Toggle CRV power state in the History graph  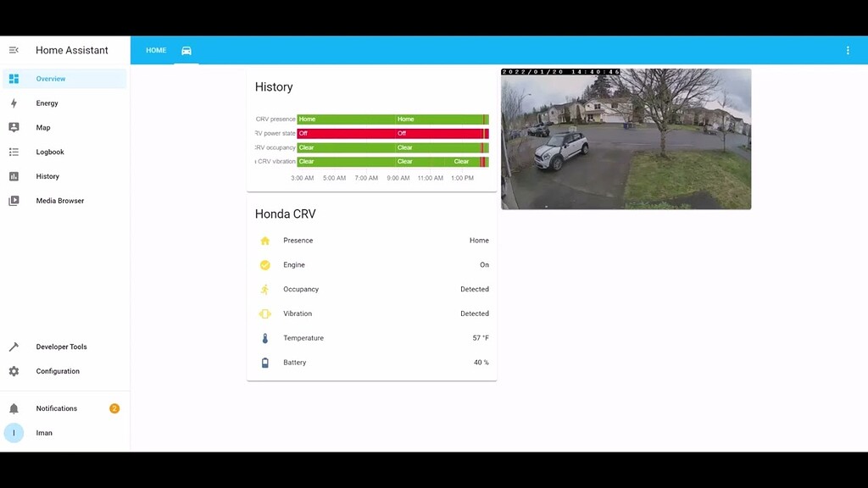pyautogui.click(x=392, y=133)
